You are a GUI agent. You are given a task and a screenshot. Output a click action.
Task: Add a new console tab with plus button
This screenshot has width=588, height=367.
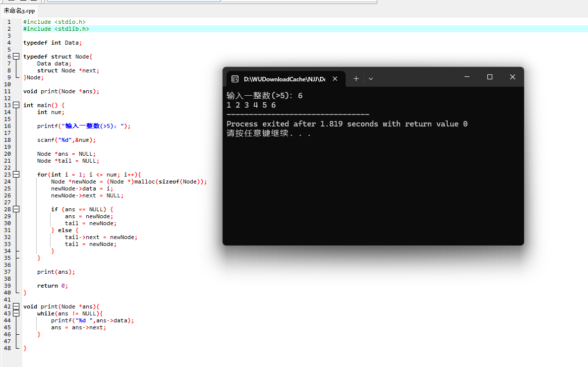pyautogui.click(x=356, y=79)
